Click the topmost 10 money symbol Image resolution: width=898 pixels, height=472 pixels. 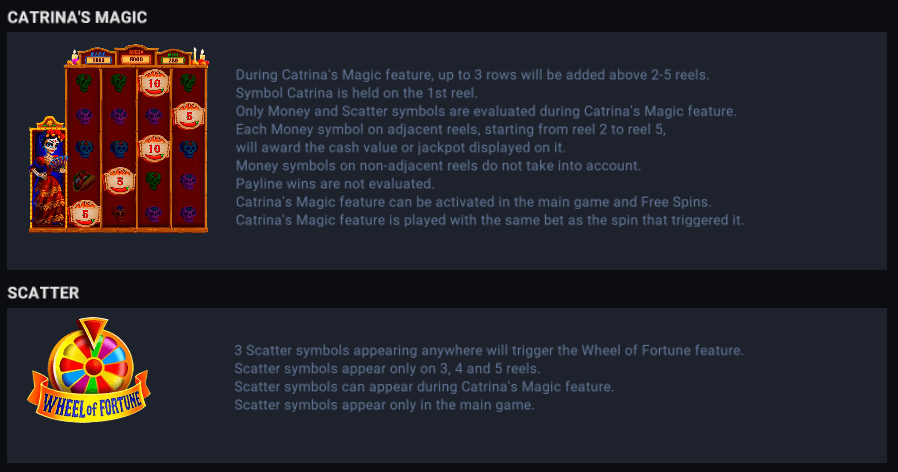pos(154,83)
